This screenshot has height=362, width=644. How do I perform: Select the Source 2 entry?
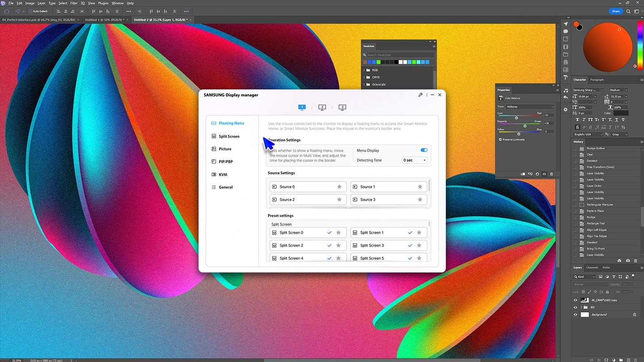tap(308, 200)
